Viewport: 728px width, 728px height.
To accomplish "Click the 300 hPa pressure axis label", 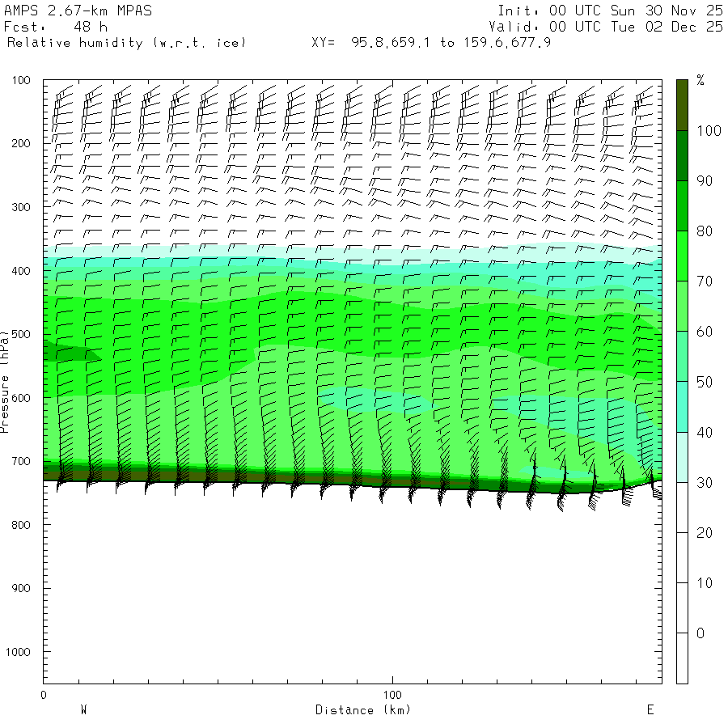I will (x=21, y=207).
